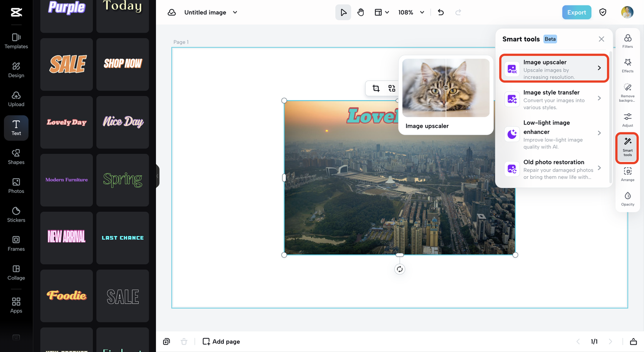The height and width of the screenshot is (352, 644).
Task: Choose the Purple text preset
Action: tap(66, 16)
